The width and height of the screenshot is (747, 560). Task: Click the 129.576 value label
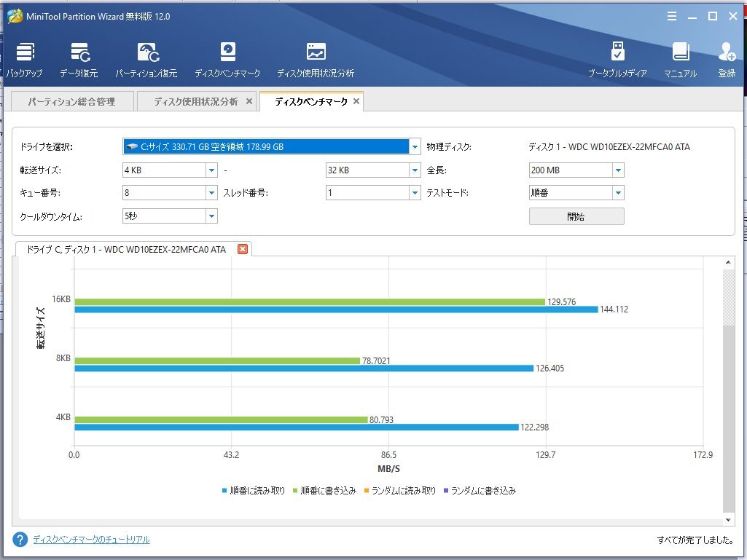pyautogui.click(x=562, y=302)
